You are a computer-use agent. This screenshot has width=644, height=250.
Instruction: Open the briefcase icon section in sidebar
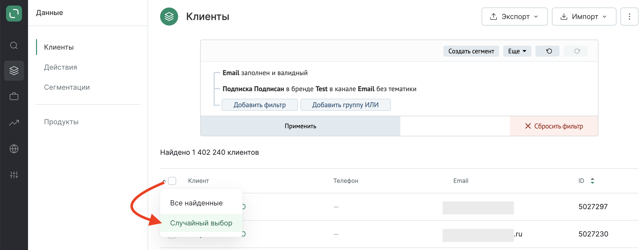(14, 96)
